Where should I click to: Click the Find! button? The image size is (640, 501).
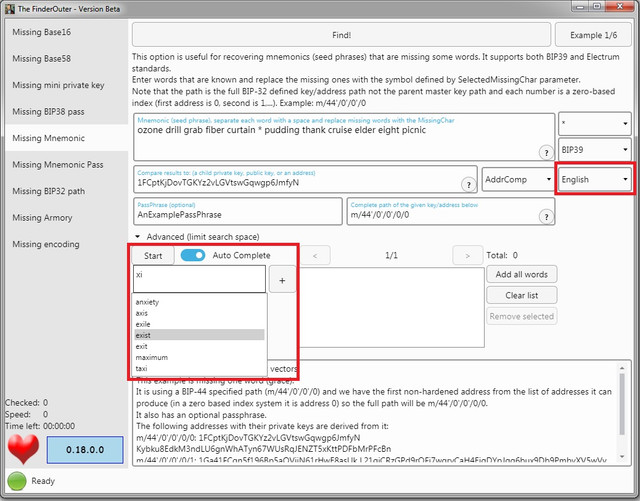click(341, 35)
